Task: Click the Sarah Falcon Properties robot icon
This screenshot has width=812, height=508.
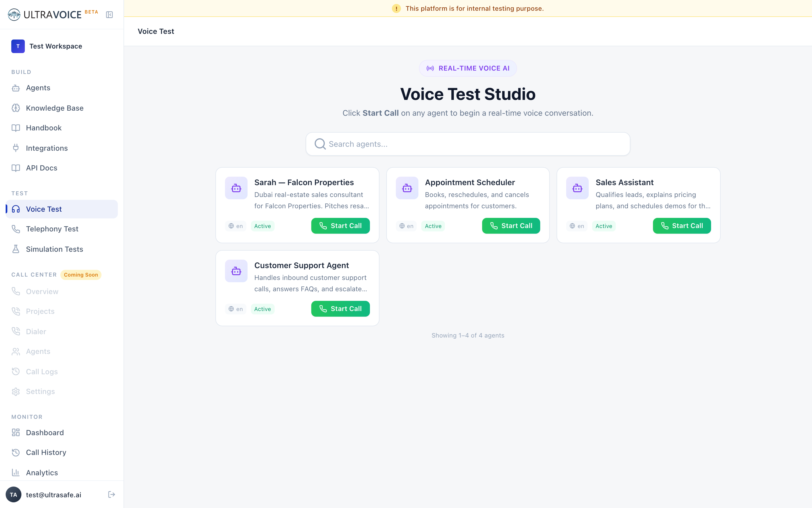Action: click(x=236, y=188)
